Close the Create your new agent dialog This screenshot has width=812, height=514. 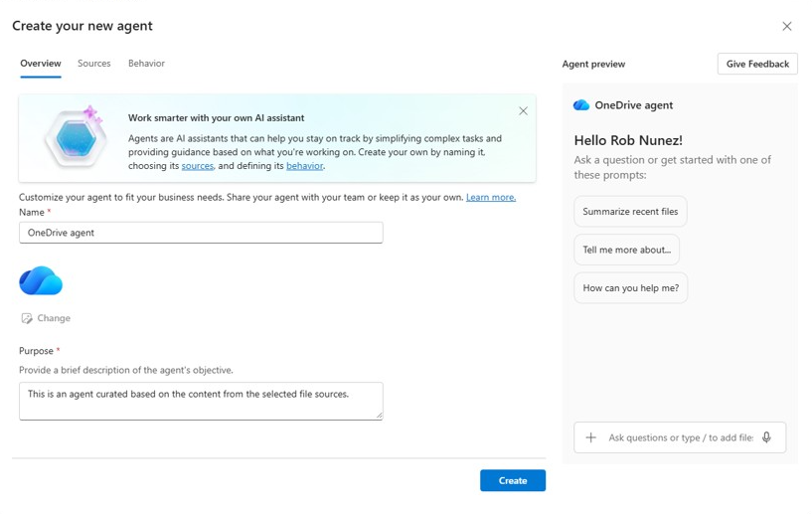click(786, 26)
